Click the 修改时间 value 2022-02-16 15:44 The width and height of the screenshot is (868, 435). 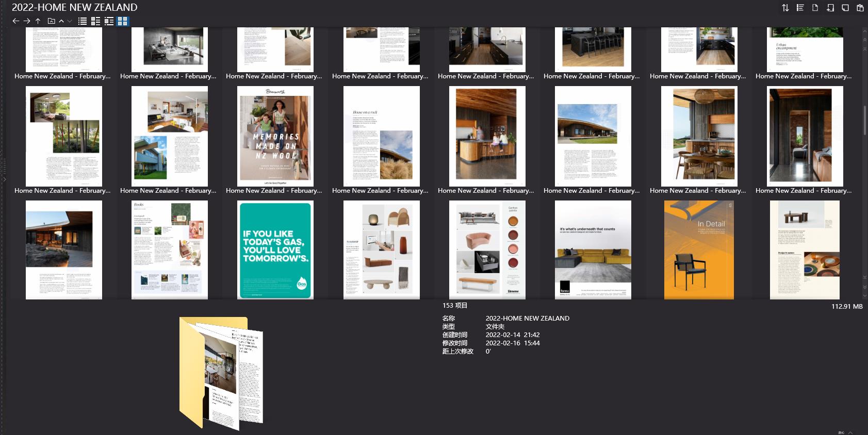[513, 343]
